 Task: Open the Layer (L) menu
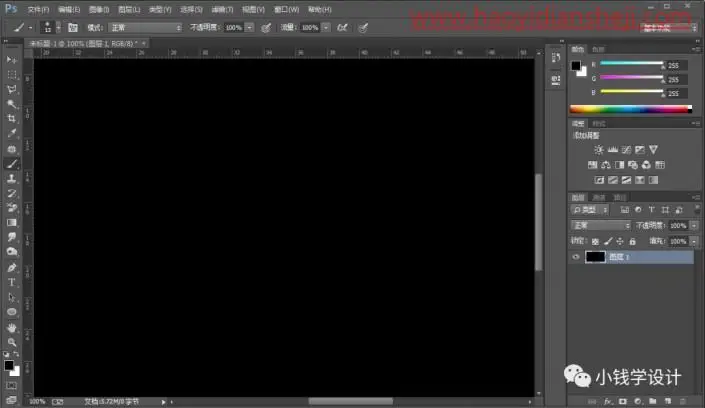tap(129, 9)
